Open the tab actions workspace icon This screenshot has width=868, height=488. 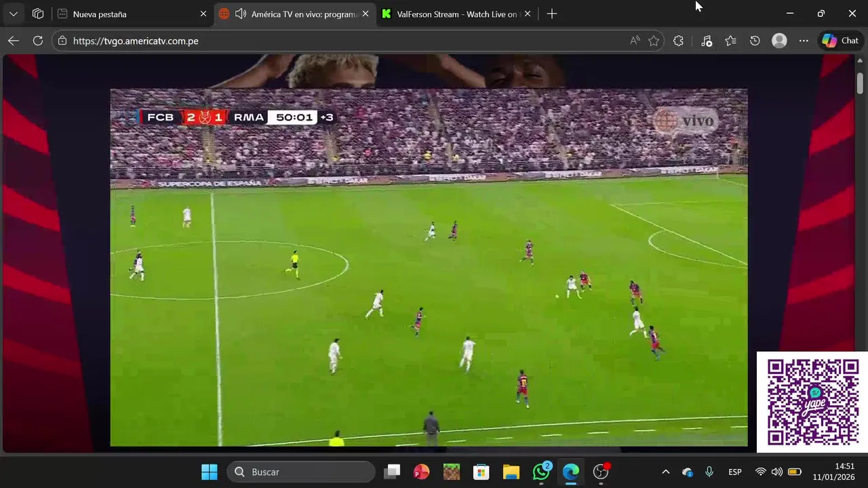pos(38,14)
